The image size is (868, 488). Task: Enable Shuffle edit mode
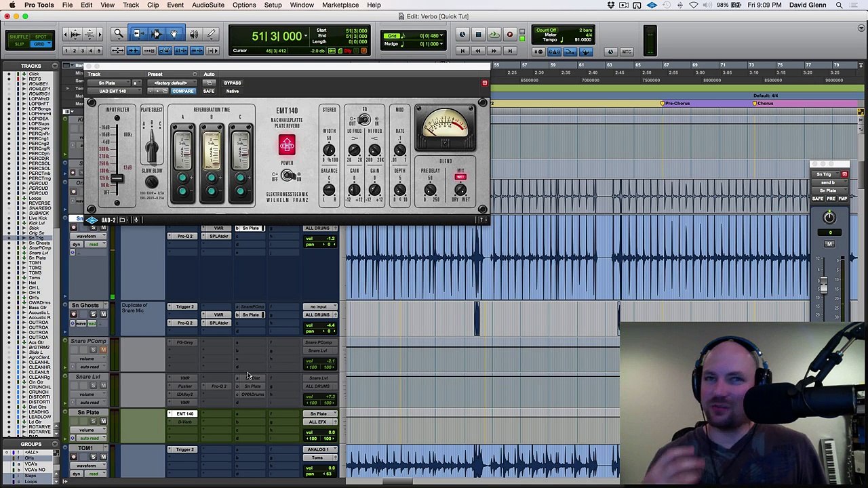pos(20,36)
